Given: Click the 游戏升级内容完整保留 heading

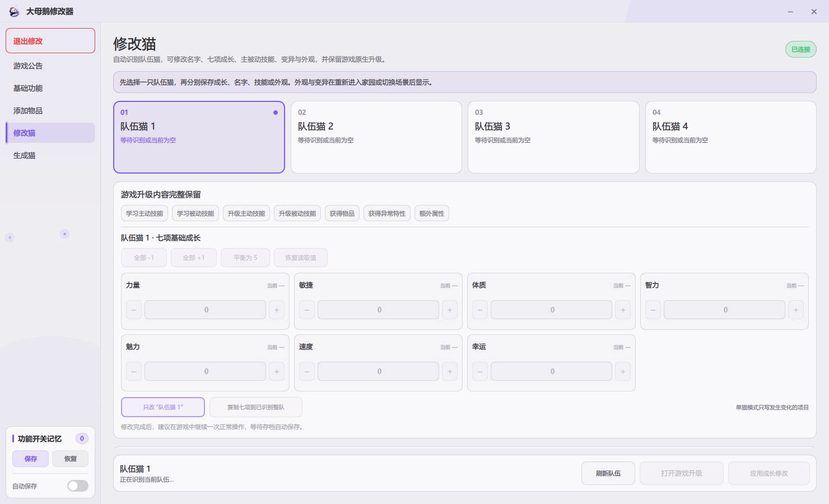Looking at the screenshot, I should point(161,194).
